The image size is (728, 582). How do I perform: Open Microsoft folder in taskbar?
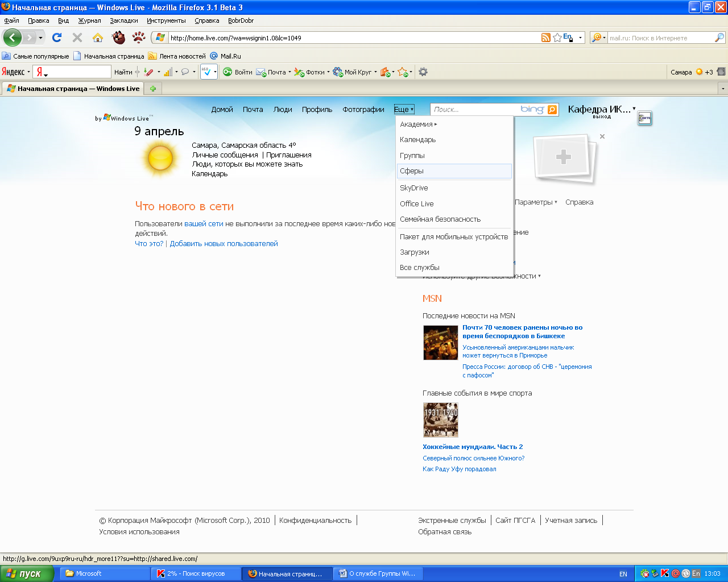(x=105, y=573)
